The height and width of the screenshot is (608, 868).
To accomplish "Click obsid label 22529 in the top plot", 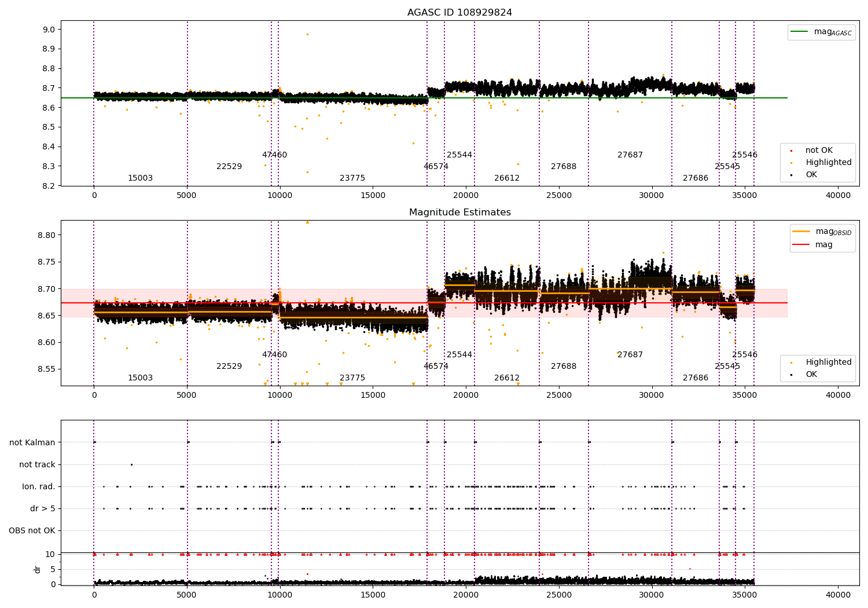I will click(x=229, y=167).
